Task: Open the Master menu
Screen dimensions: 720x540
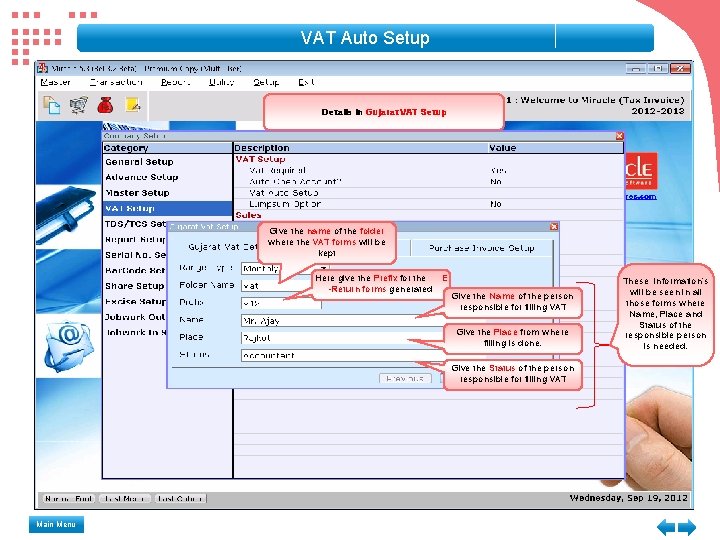Action: (x=56, y=82)
